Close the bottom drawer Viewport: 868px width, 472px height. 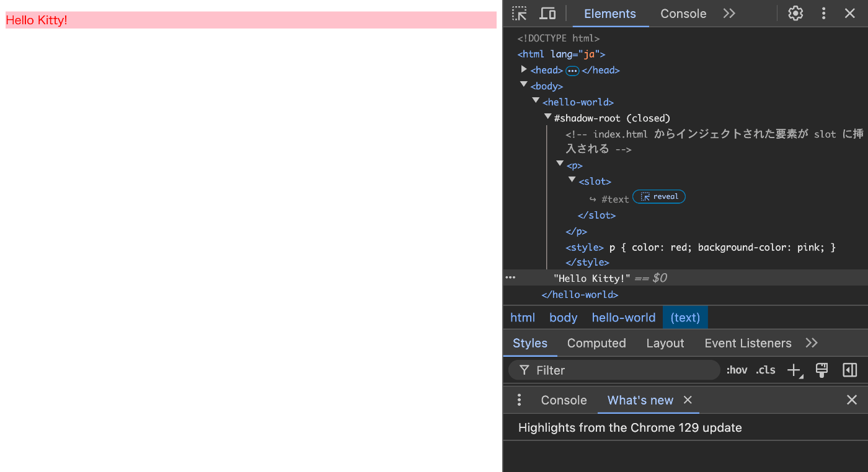click(852, 400)
